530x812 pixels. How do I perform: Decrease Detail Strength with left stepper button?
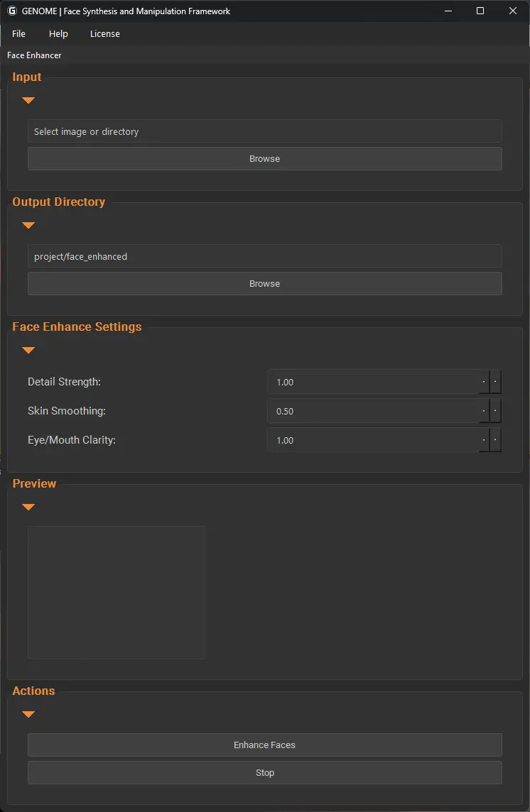[x=484, y=382]
